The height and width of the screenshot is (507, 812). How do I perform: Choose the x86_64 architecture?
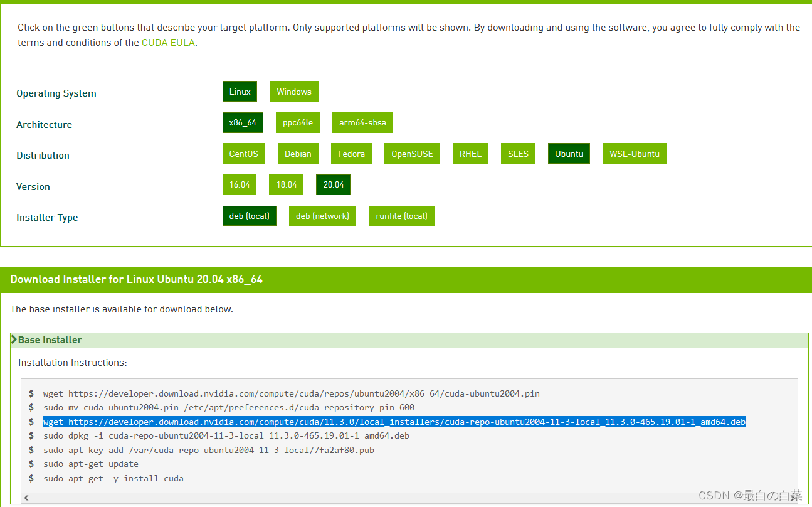coord(243,122)
